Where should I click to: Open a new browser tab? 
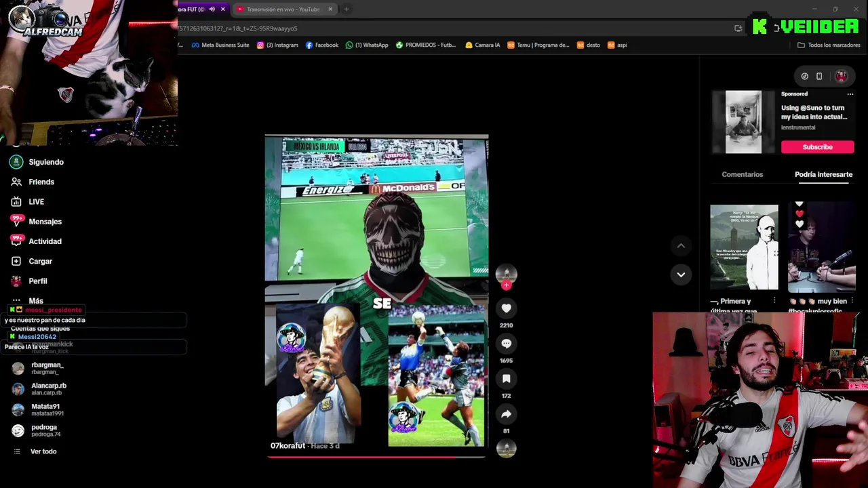click(347, 9)
